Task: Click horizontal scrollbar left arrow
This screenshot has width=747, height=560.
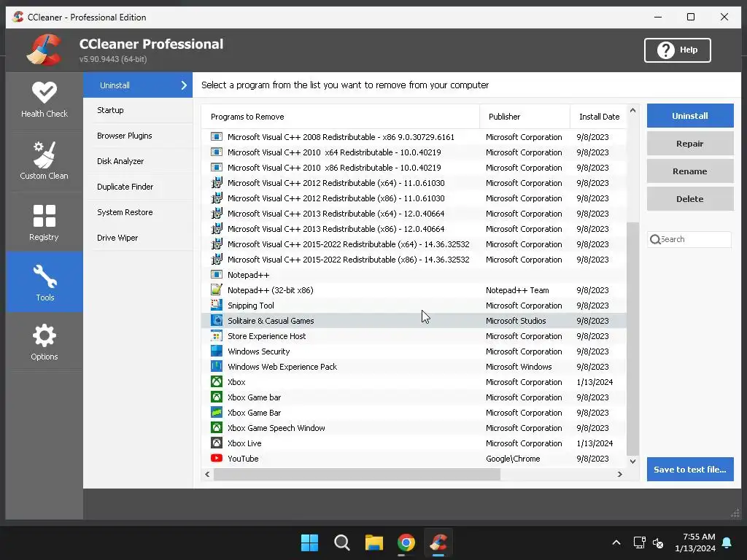Action: click(x=207, y=474)
